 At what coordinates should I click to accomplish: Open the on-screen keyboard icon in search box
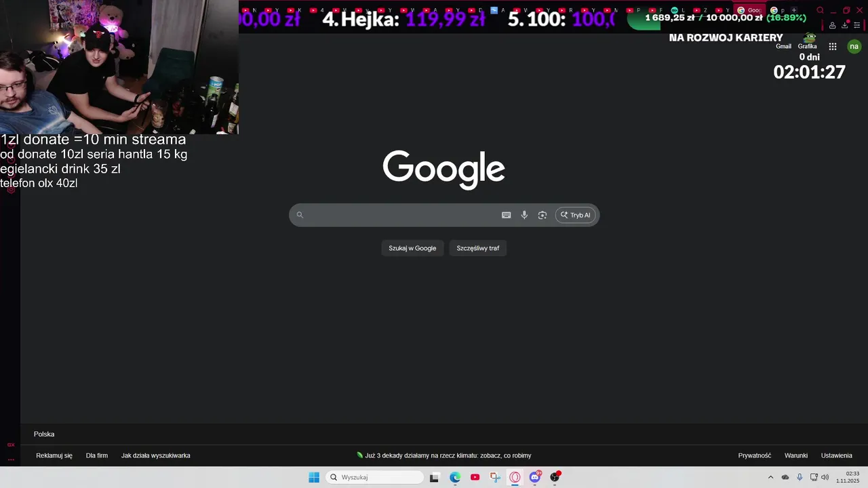pos(506,215)
